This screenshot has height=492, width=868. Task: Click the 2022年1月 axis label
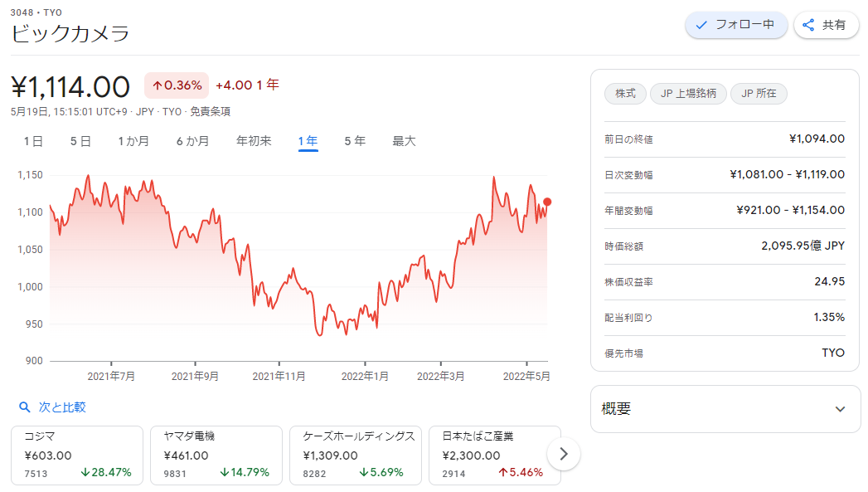click(x=365, y=376)
